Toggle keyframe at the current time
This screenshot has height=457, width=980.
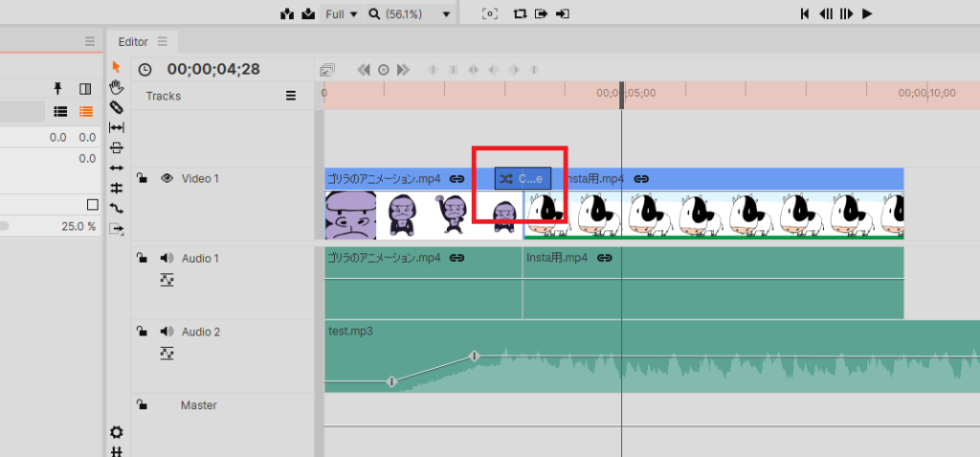(x=384, y=70)
